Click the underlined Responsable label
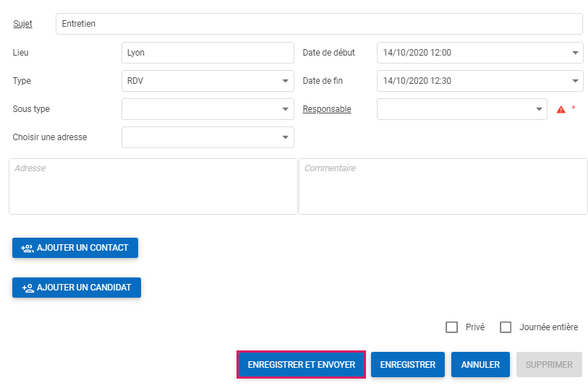The height and width of the screenshot is (388, 588). (x=327, y=109)
